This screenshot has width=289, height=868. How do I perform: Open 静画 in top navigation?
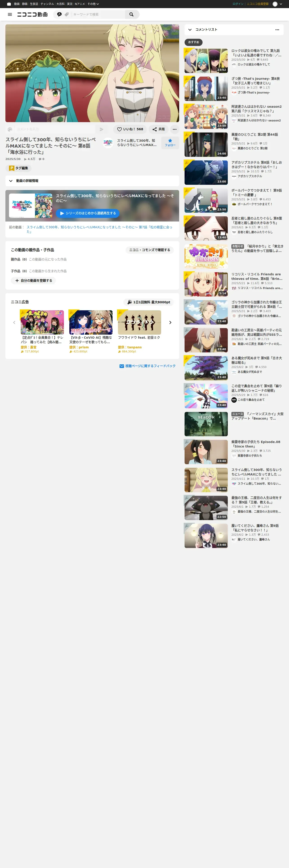click(x=25, y=4)
